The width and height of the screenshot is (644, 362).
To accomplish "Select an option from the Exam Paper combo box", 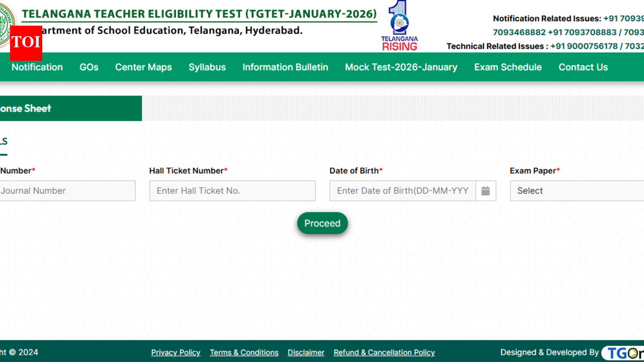I will (x=577, y=191).
